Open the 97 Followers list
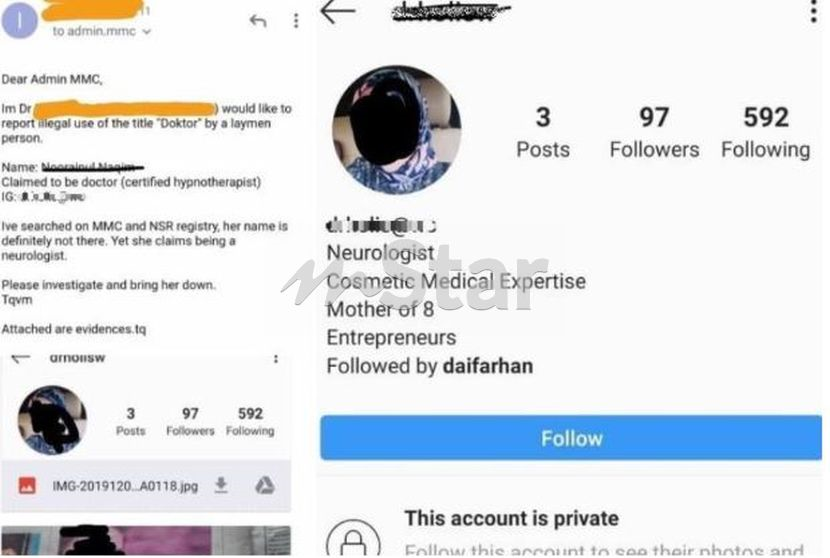This screenshot has height=558, width=830. pyautogui.click(x=654, y=132)
